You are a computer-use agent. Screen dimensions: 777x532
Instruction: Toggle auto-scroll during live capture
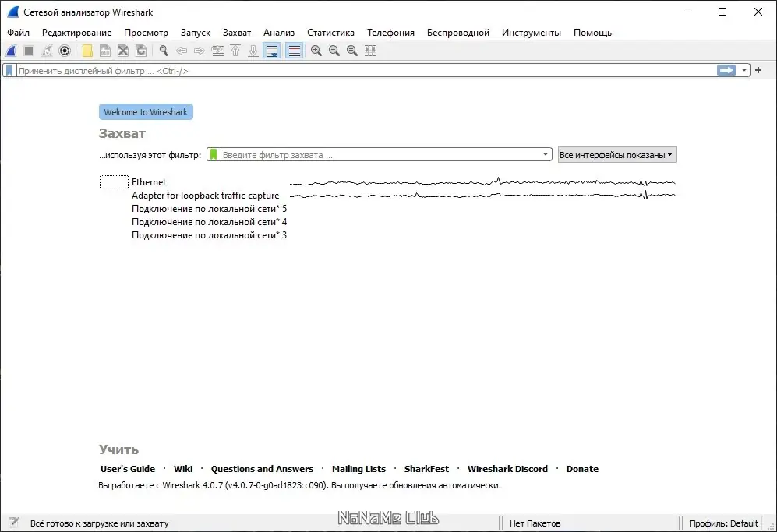(x=271, y=51)
